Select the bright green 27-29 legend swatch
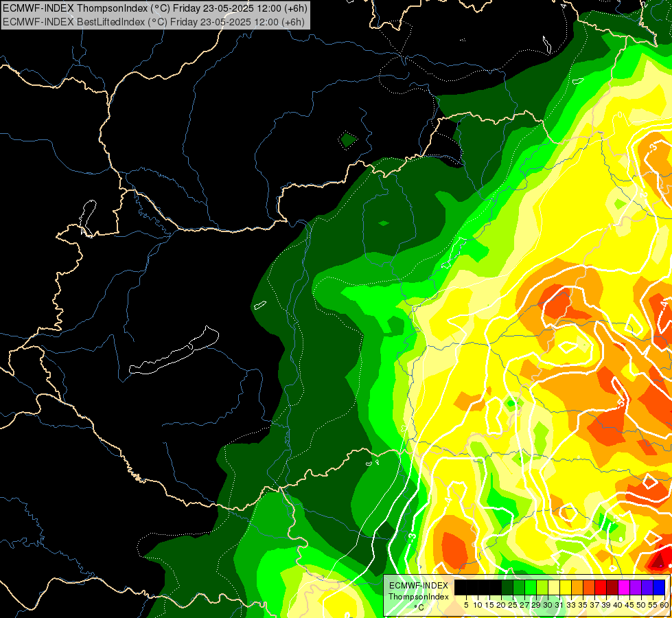 tap(531, 588)
